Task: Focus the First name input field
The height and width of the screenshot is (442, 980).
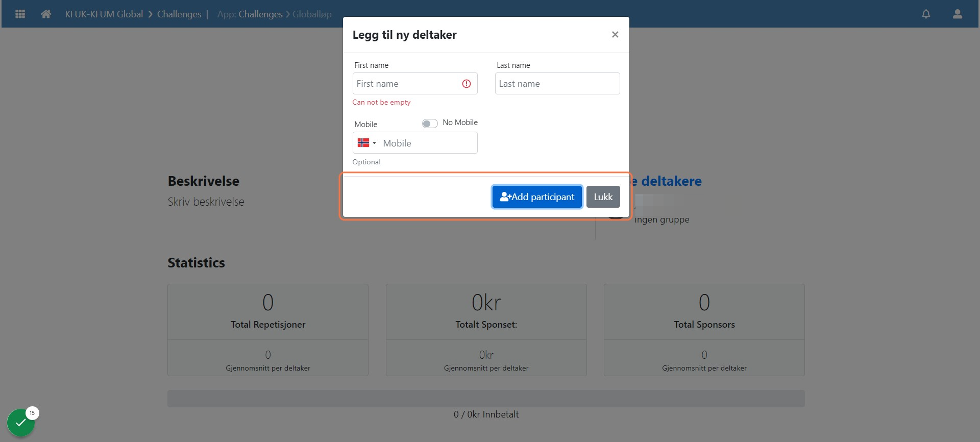Action: 415,84
